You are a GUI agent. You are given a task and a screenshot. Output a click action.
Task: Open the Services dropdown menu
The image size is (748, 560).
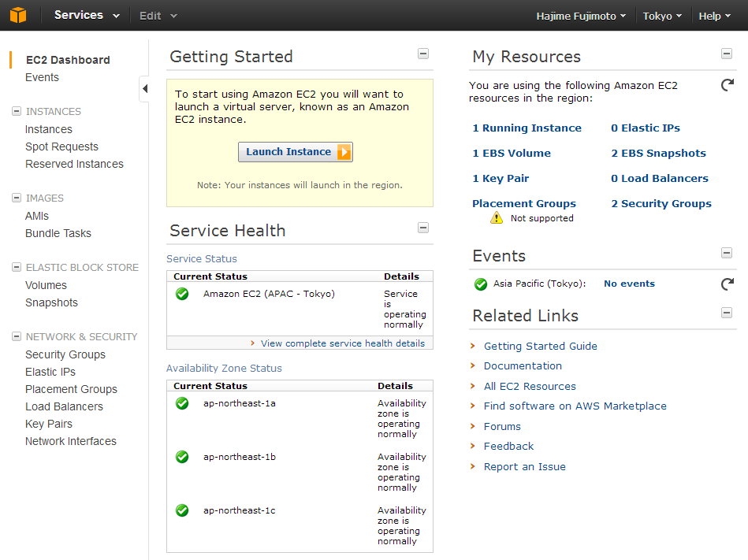[x=87, y=15]
